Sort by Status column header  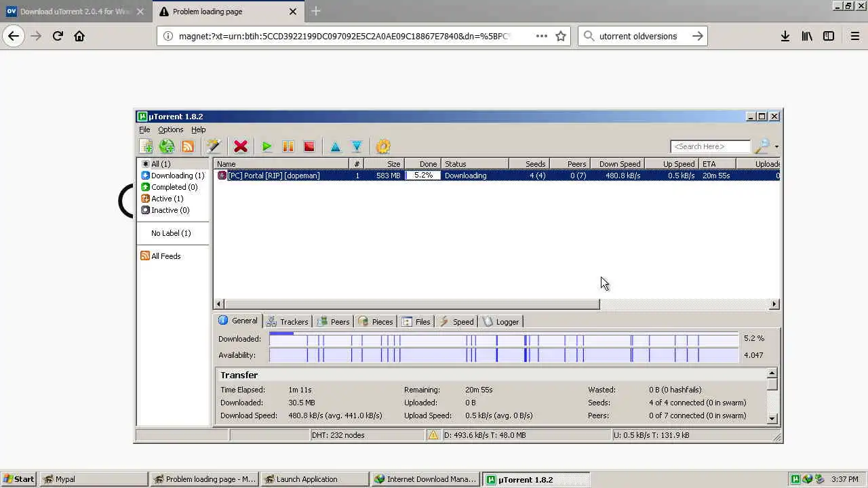(475, 164)
